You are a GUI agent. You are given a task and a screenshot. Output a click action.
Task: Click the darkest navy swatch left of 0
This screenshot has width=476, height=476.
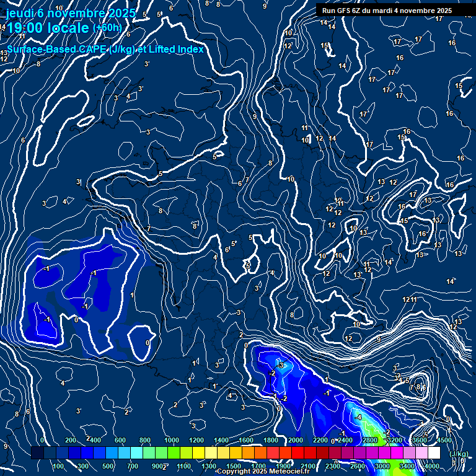tap(37, 452)
